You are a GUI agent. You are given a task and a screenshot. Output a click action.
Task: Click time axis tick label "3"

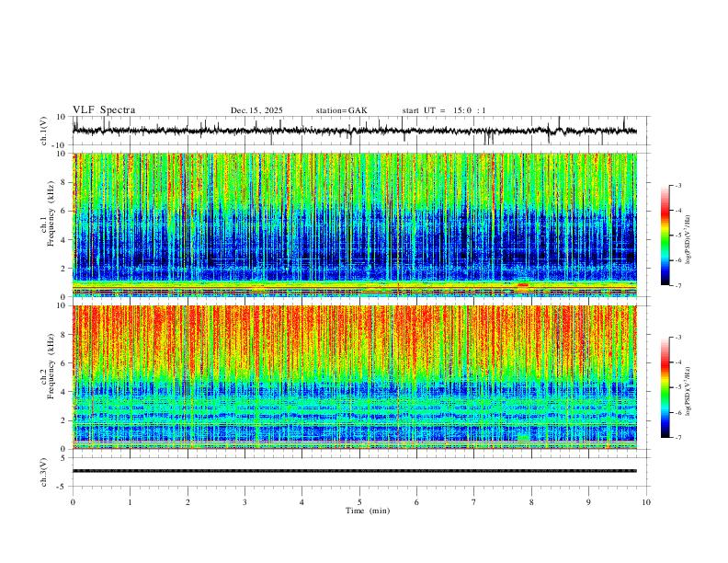(245, 502)
